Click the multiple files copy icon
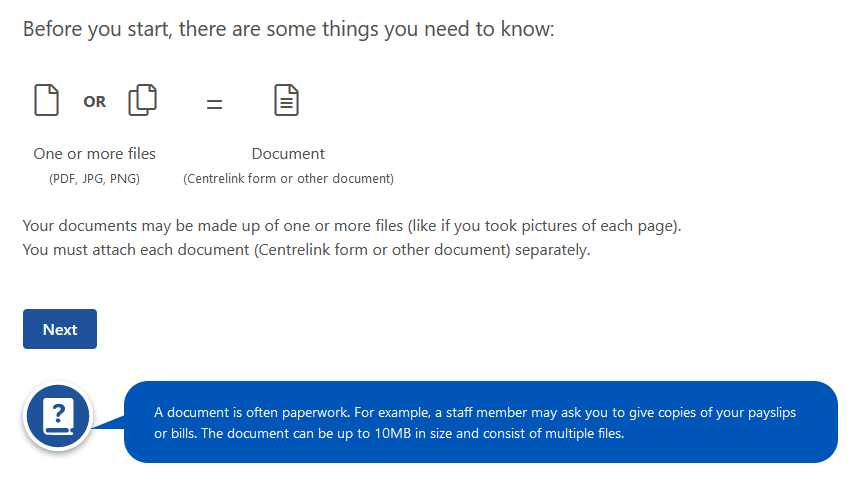This screenshot has height=488, width=853. coord(143,100)
